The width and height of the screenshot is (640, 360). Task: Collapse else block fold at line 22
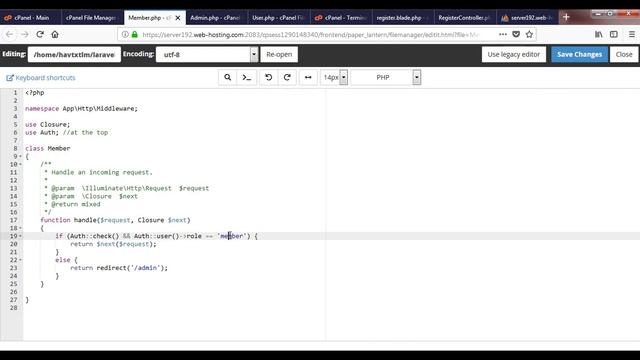pyautogui.click(x=20, y=260)
